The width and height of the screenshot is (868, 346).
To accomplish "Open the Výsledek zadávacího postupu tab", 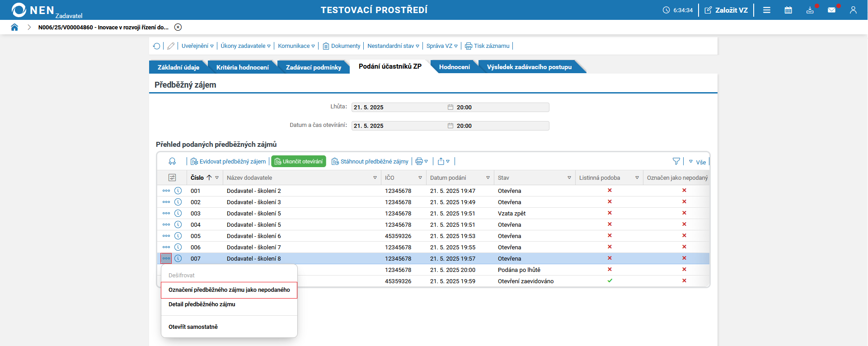I will tap(529, 67).
